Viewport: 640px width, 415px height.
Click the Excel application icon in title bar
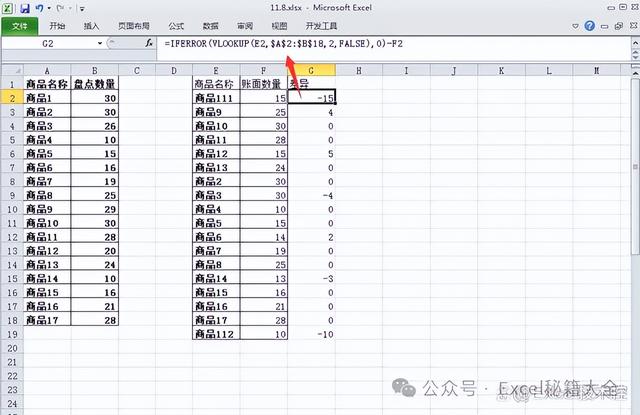coord(8,8)
